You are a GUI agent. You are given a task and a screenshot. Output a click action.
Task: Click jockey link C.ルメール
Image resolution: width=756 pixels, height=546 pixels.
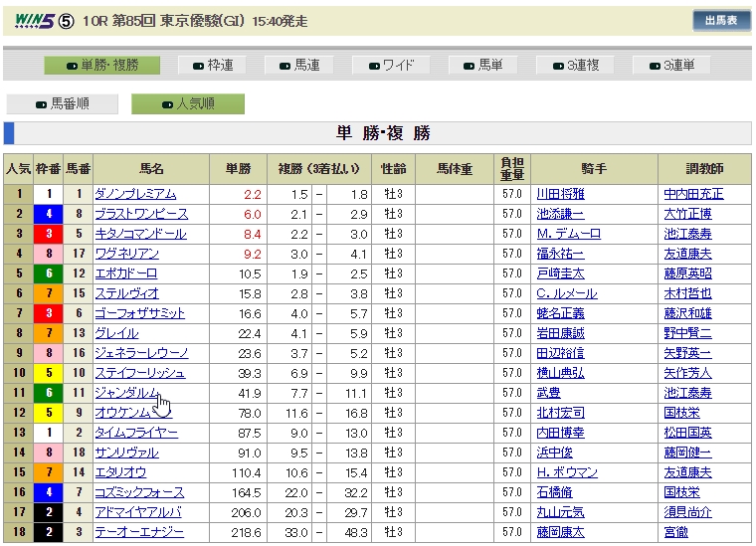[x=566, y=293]
